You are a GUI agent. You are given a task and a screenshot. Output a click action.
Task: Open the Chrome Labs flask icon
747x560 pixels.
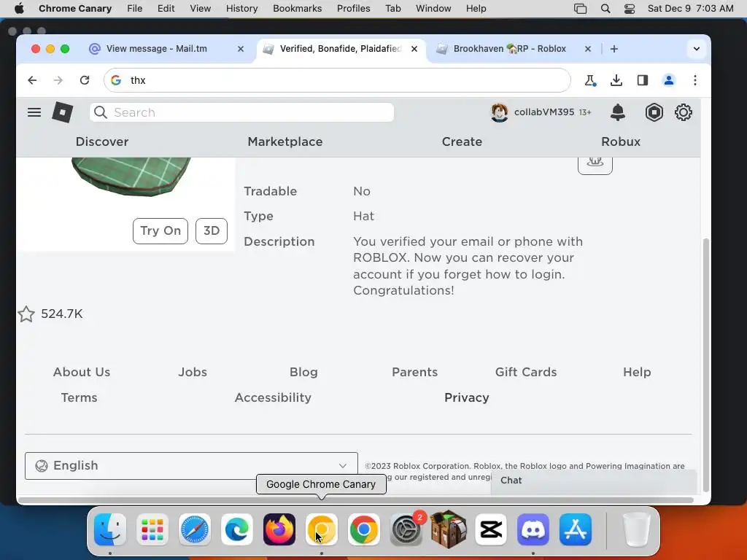(x=590, y=80)
